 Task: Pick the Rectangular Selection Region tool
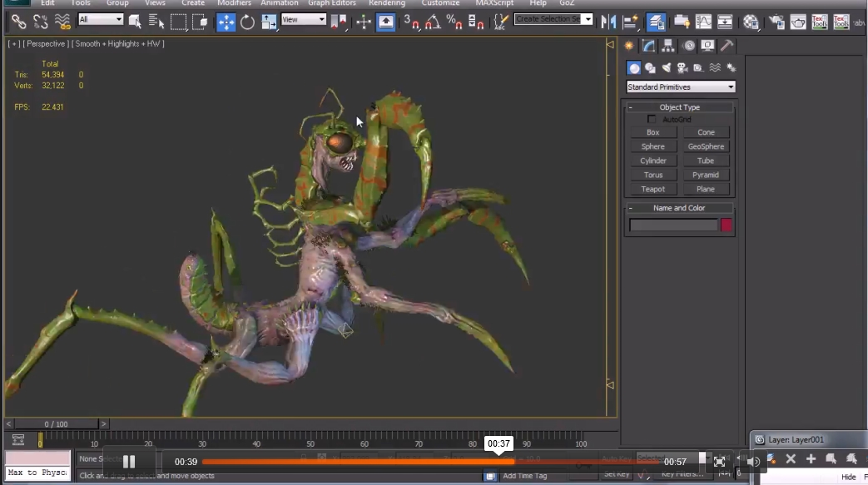pyautogui.click(x=178, y=22)
